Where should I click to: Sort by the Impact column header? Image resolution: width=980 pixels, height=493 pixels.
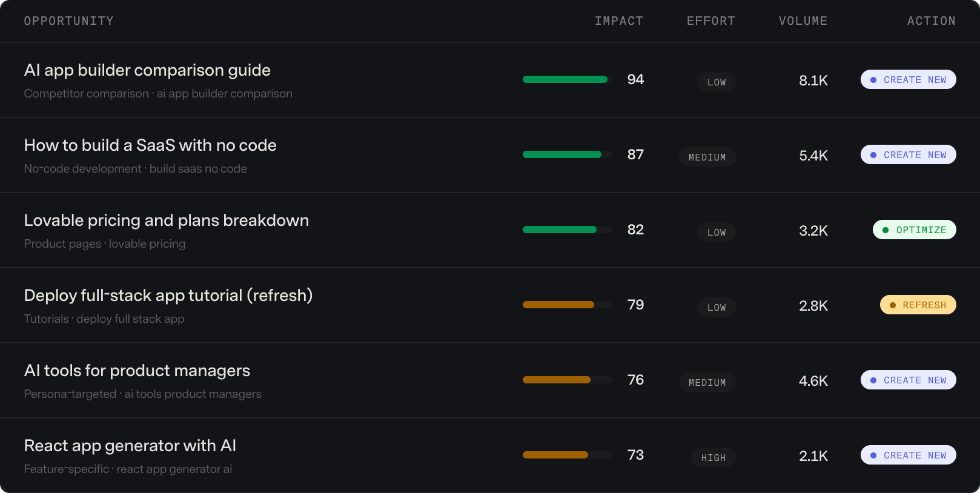pos(618,21)
